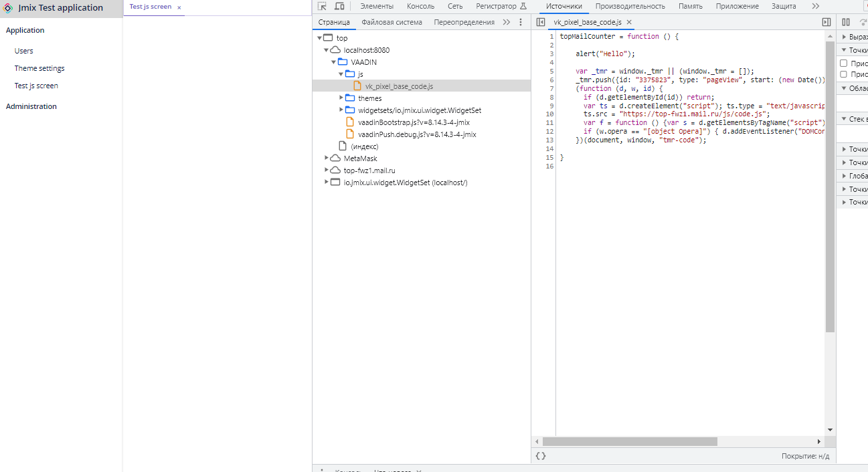Select the Источники tab
The width and height of the screenshot is (868, 472).
(564, 6)
